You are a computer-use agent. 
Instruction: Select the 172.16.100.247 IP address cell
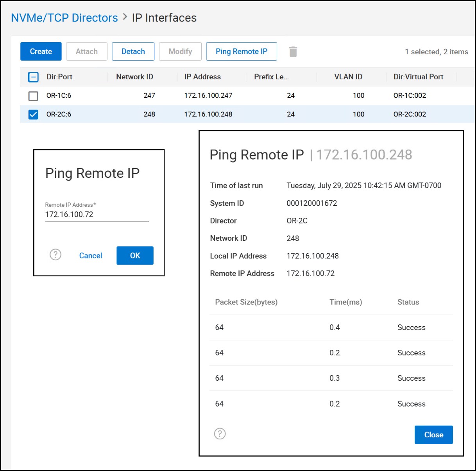208,96
